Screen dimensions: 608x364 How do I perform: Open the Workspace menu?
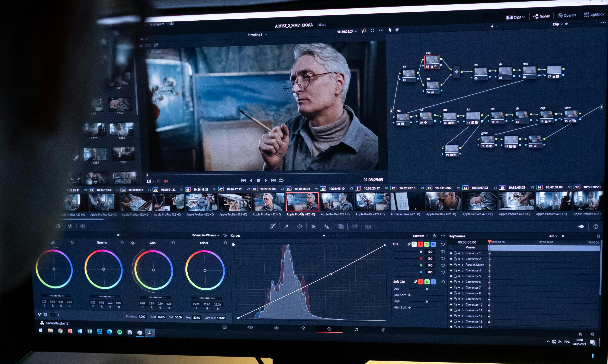coord(157,24)
